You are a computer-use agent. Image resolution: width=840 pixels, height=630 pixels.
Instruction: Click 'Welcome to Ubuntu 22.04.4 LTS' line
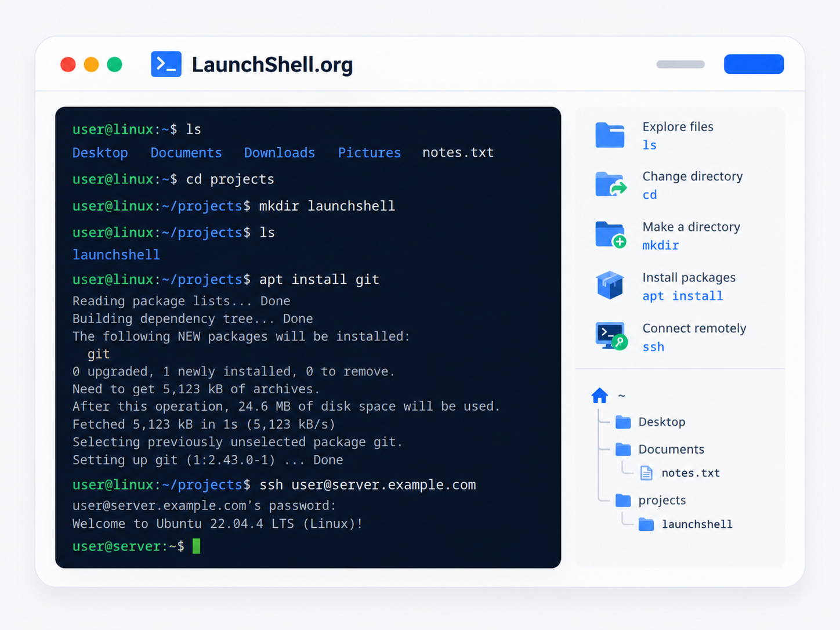(x=218, y=524)
